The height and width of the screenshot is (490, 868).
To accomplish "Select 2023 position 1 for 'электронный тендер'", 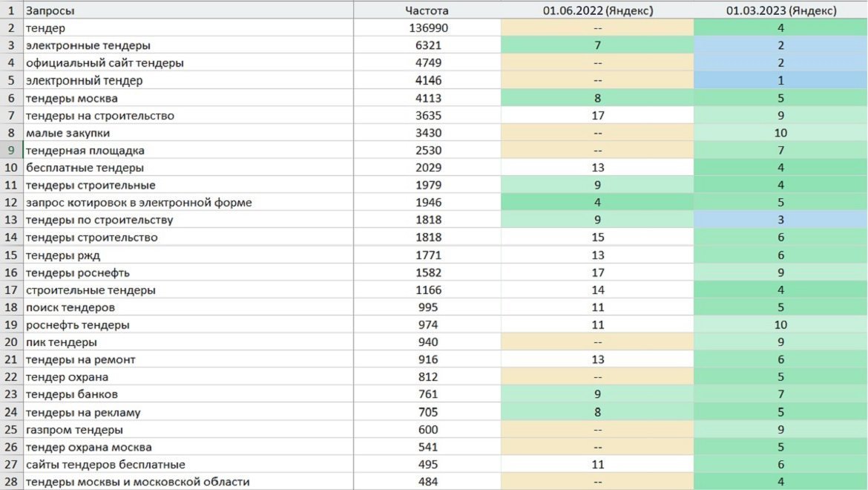I will [780, 80].
